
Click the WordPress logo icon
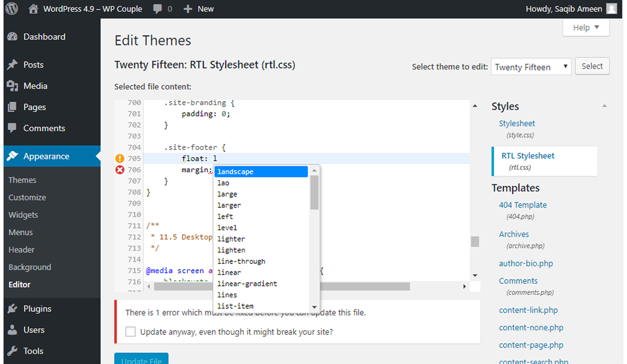[x=12, y=9]
